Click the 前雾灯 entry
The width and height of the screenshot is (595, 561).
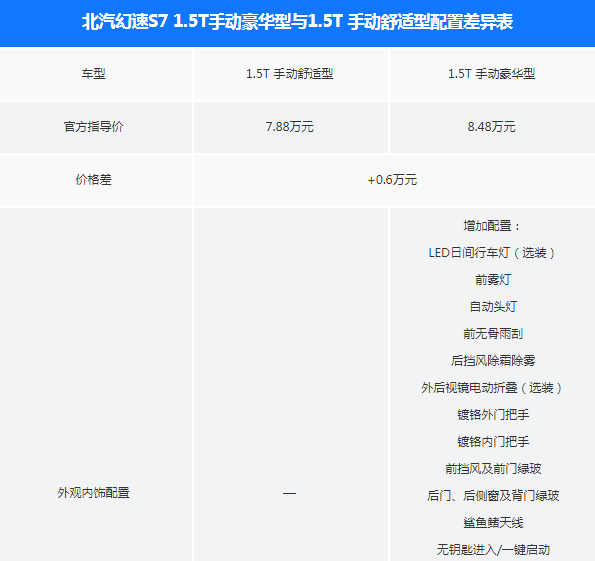tap(493, 280)
